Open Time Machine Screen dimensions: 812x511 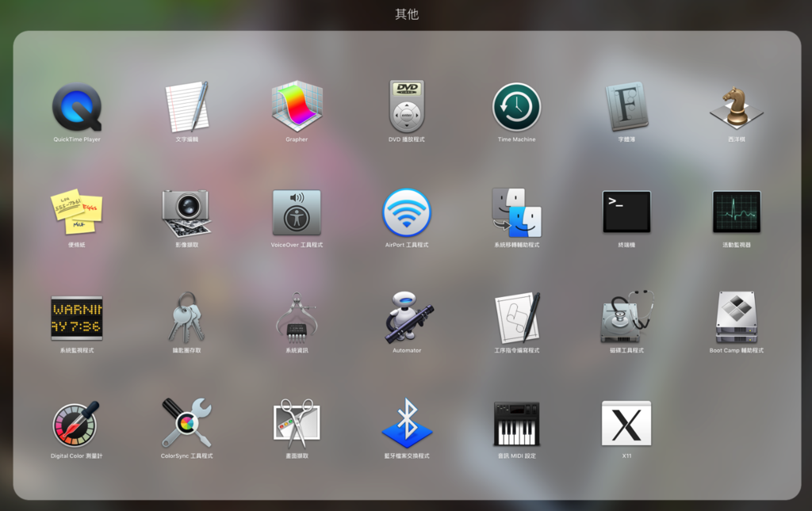coord(517,107)
